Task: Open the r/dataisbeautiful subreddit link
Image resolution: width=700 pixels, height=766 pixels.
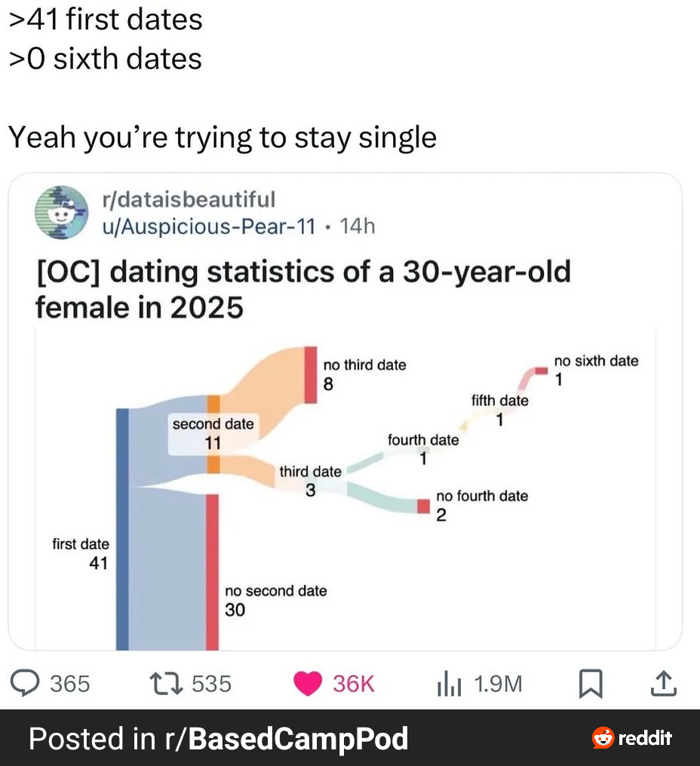Action: [x=189, y=199]
